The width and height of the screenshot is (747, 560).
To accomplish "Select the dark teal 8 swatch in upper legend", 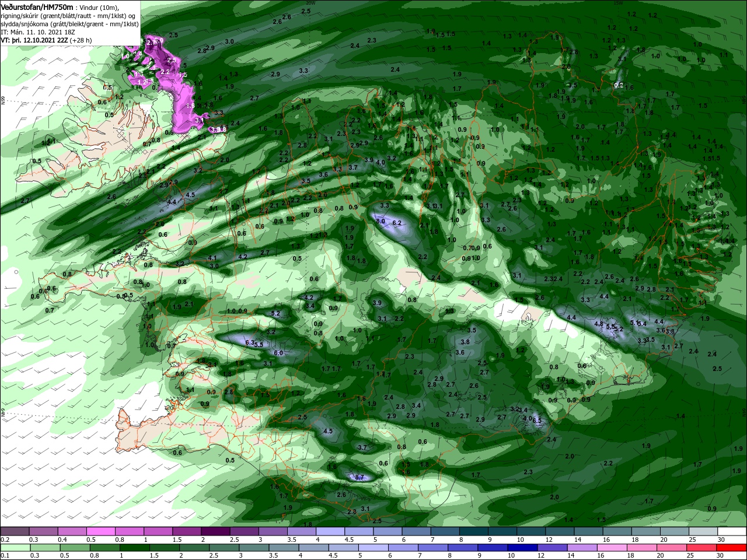I will (474, 531).
